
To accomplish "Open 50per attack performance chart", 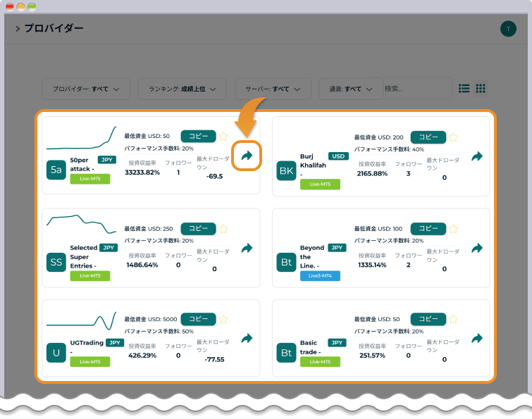I will tap(82, 137).
